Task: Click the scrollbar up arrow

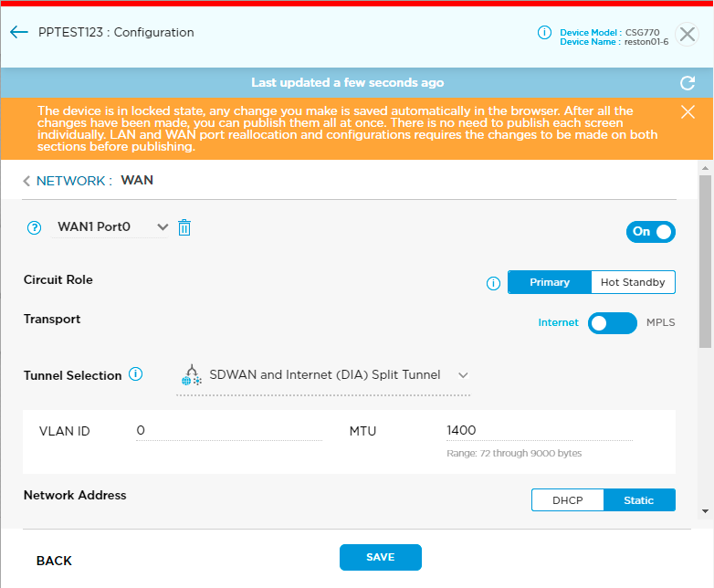Action: point(706,168)
